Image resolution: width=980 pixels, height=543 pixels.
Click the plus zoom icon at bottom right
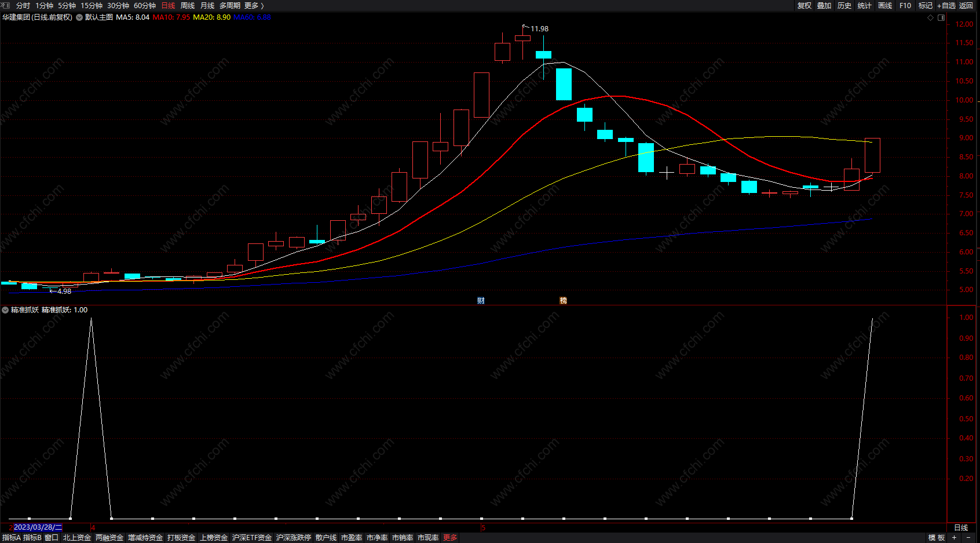(954, 537)
